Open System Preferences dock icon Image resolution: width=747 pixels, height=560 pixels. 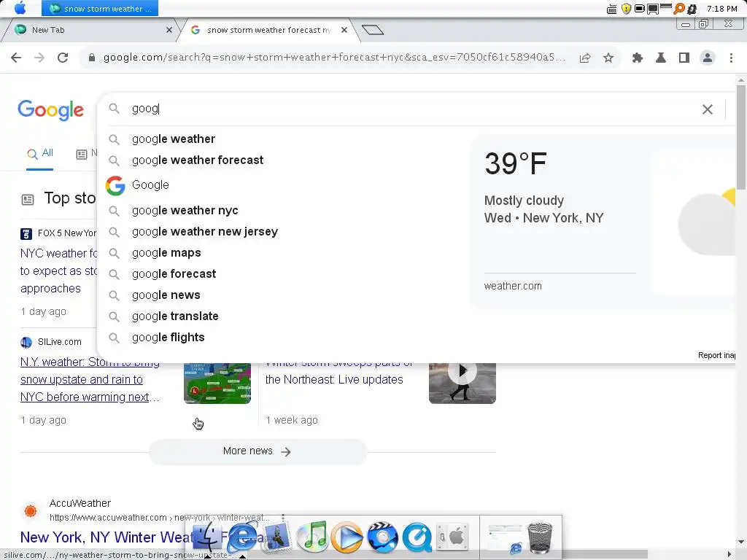(452, 537)
